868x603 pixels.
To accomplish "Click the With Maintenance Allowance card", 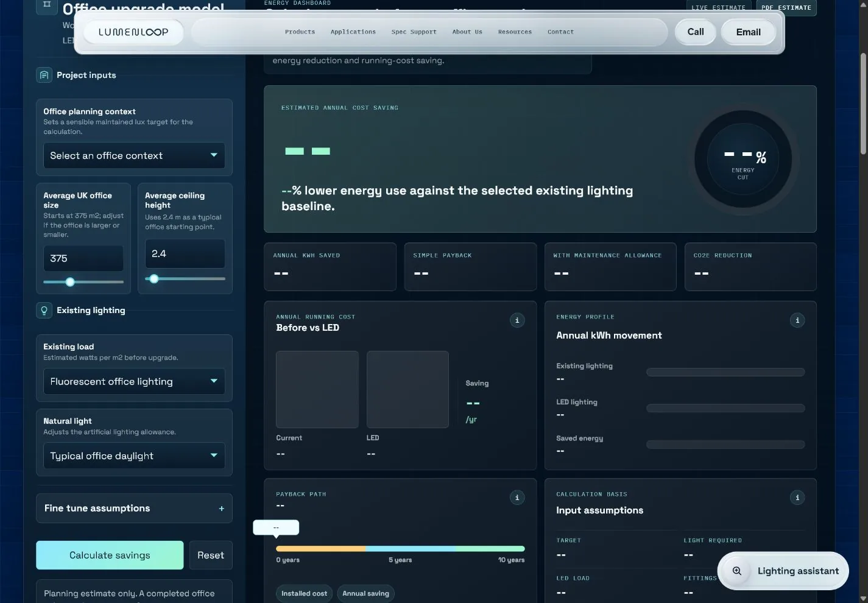I will (x=610, y=267).
